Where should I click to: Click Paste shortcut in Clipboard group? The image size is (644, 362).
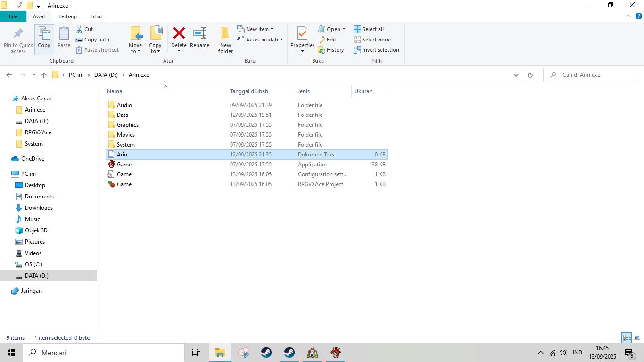97,50
